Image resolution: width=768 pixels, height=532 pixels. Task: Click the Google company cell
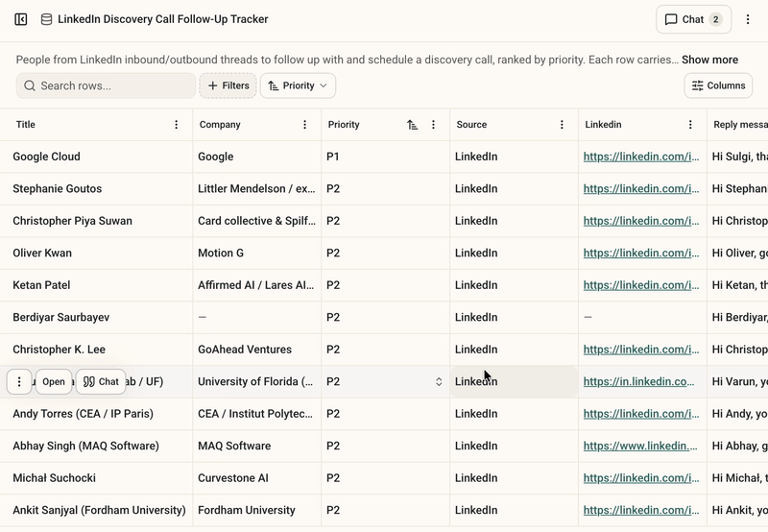257,157
